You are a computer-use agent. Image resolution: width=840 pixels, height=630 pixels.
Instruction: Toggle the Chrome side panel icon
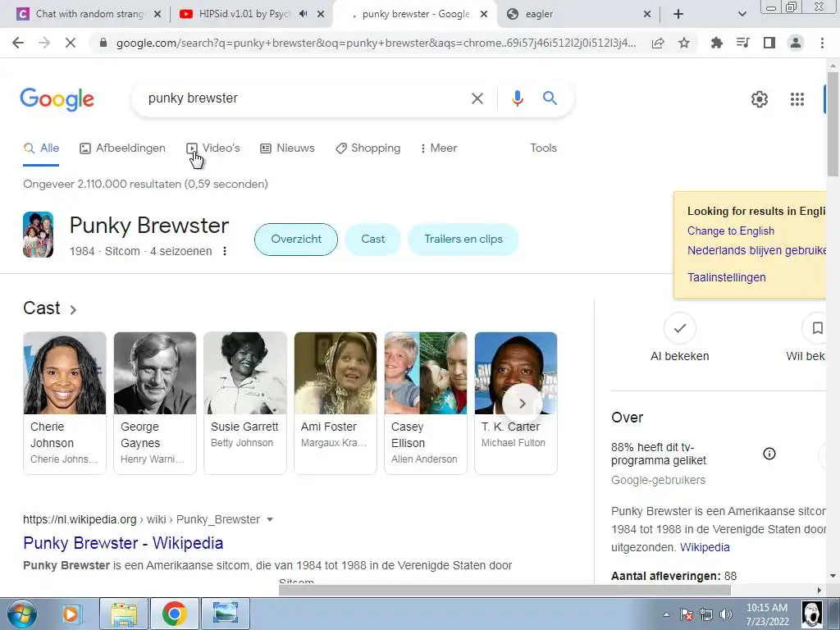coord(769,43)
